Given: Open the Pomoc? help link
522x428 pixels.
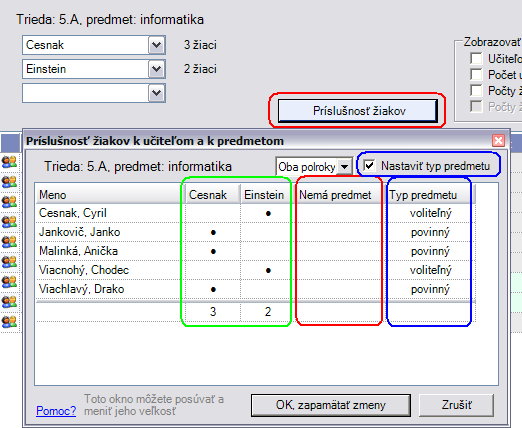Looking at the screenshot, I should [x=56, y=411].
